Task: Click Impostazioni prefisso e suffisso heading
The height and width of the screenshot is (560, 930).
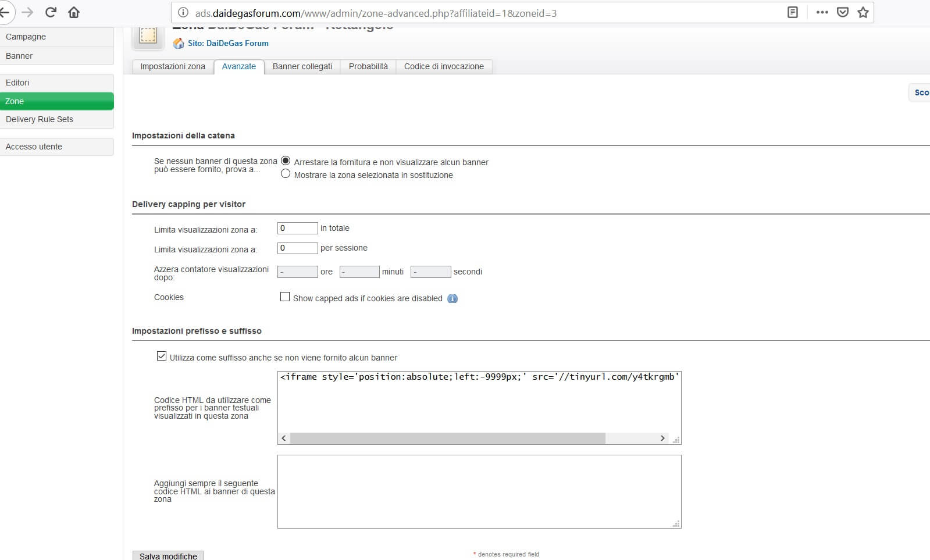Action: [197, 331]
